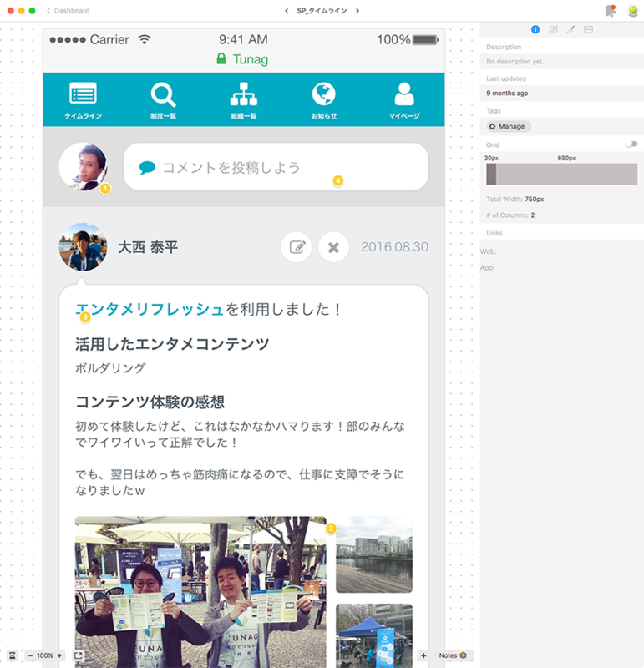Go to next screen arrow
The image size is (644, 668).
click(357, 11)
